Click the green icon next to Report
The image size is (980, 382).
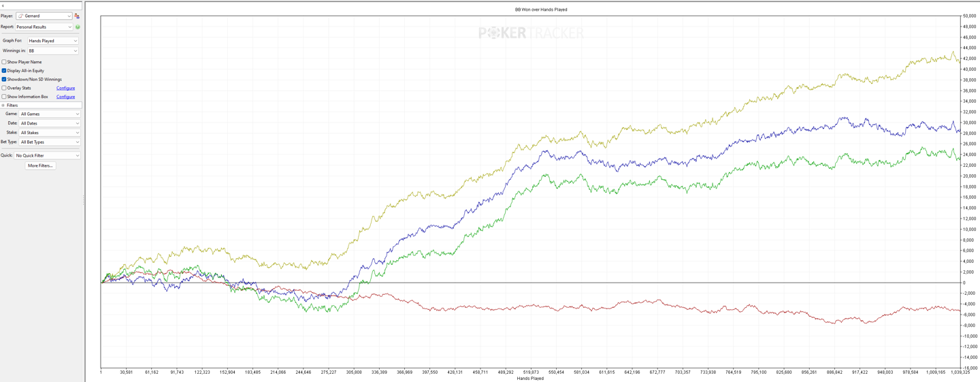(78, 27)
